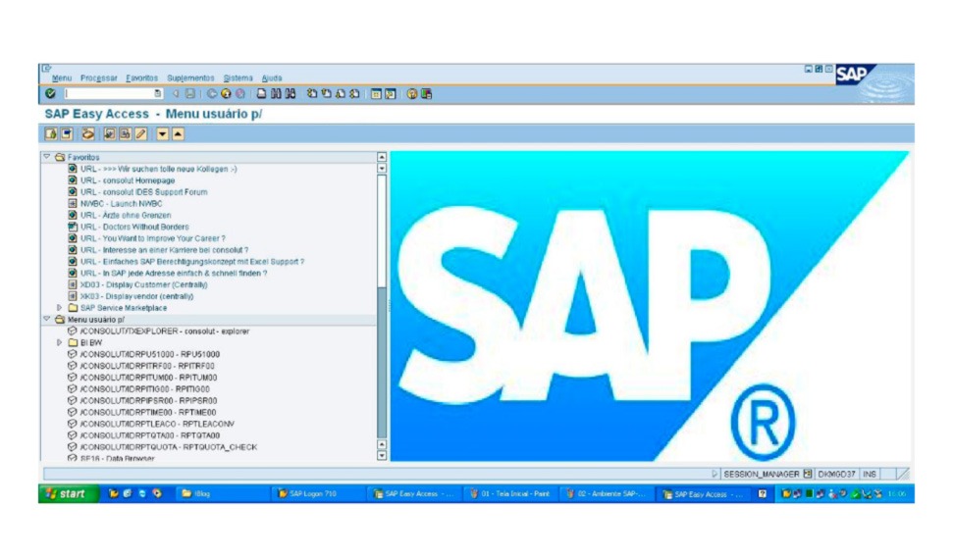Click the SAP Menu icon in the application toolbar
The image size is (953, 560).
66,133
